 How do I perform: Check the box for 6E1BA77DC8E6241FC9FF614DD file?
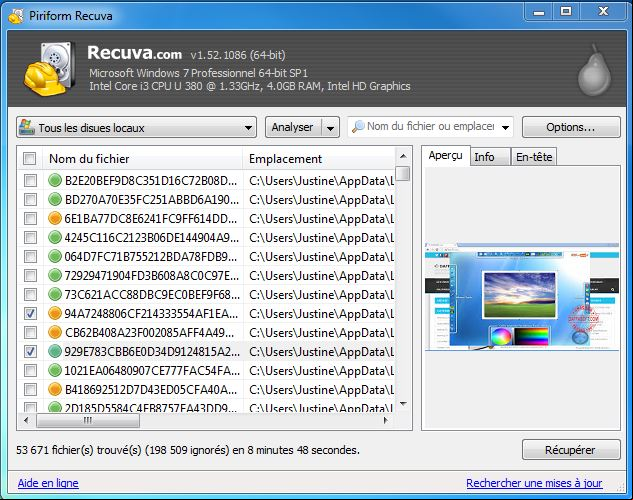[x=30, y=218]
